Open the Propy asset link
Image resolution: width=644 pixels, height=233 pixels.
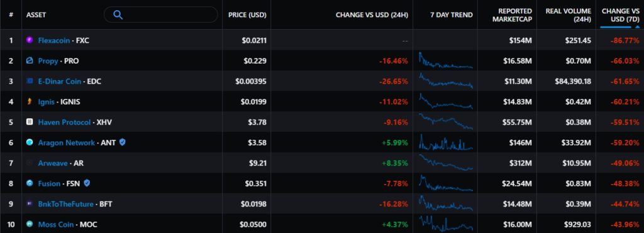48,61
